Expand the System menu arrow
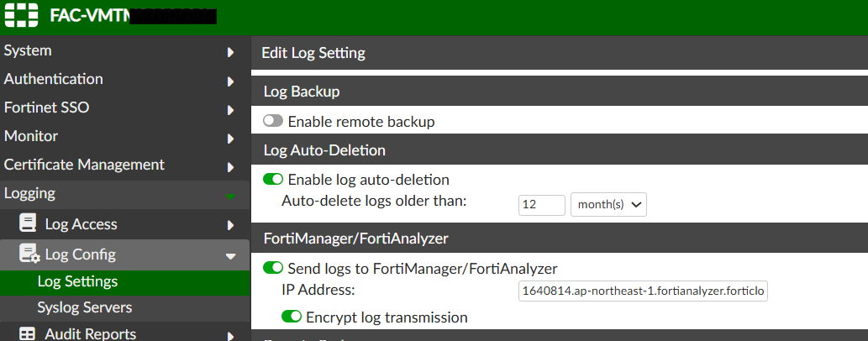Image resolution: width=868 pixels, height=341 pixels. pos(231,53)
